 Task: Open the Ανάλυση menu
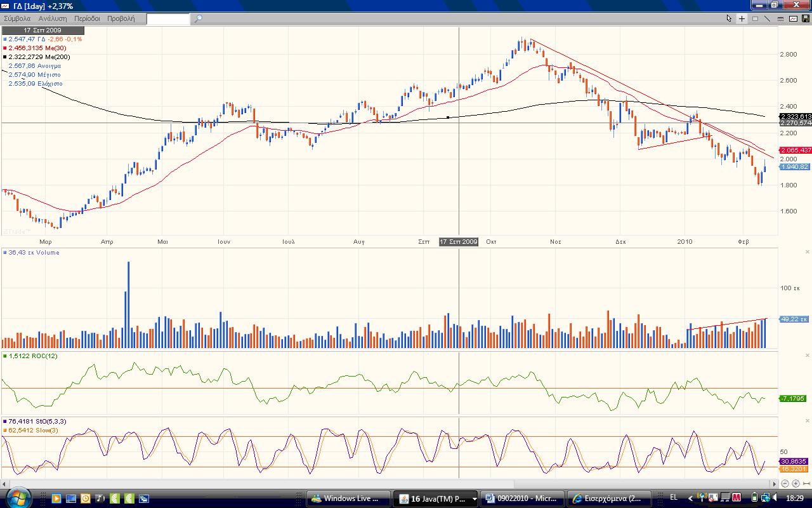click(x=52, y=19)
